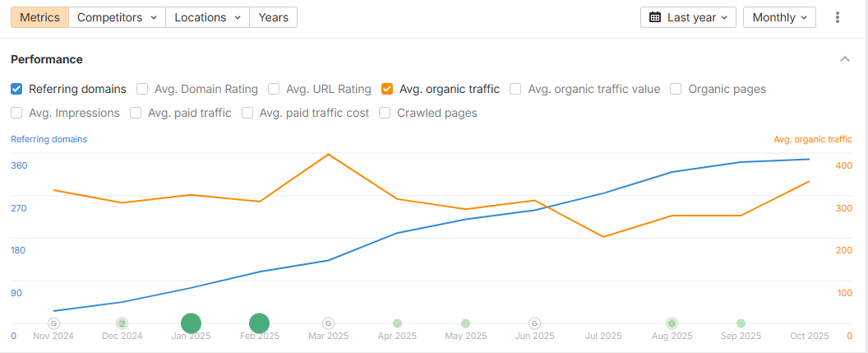The image size is (868, 353).
Task: Switch to the Years tab
Action: click(273, 17)
